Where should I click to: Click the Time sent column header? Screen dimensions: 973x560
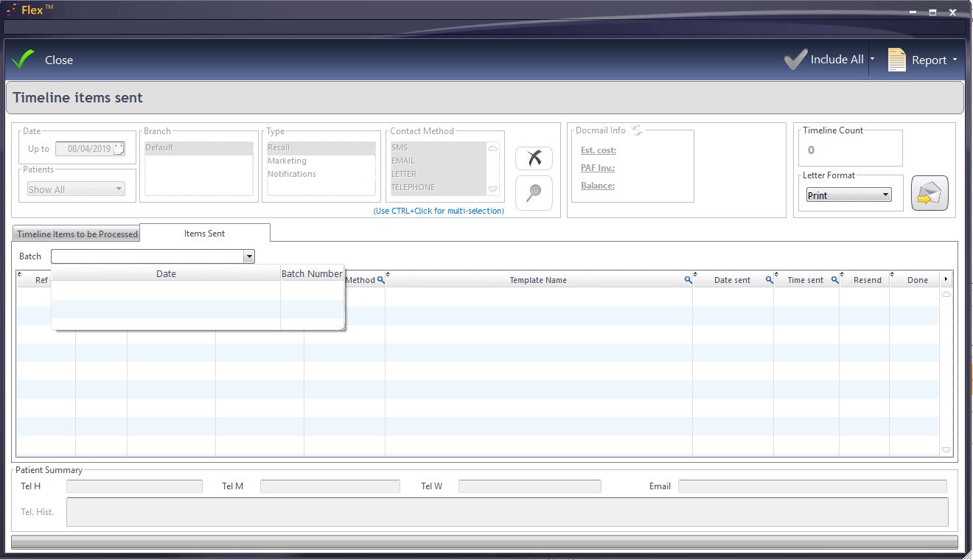pos(806,280)
